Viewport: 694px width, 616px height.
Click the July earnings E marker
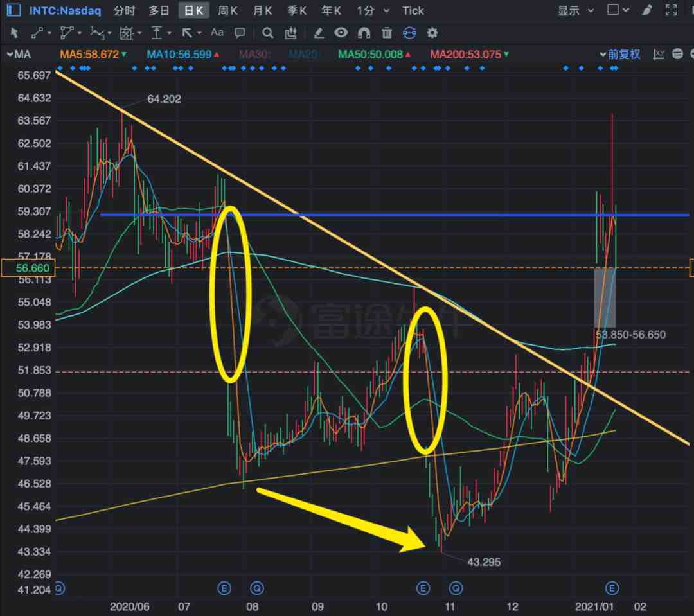point(224,588)
